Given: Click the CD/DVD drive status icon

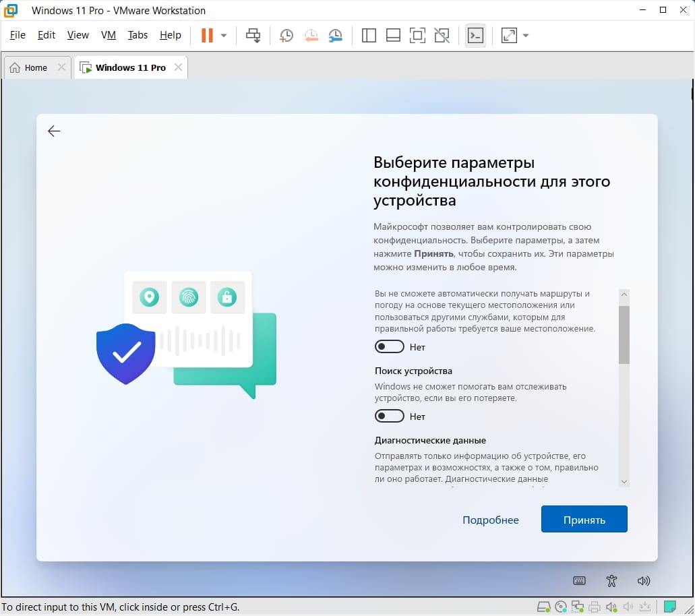Looking at the screenshot, I should coord(561,607).
